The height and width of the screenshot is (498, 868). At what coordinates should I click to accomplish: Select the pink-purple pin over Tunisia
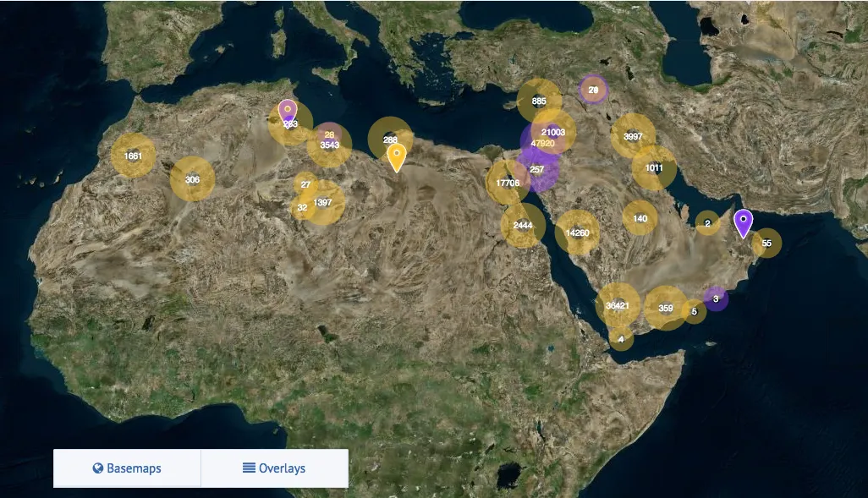tap(288, 112)
